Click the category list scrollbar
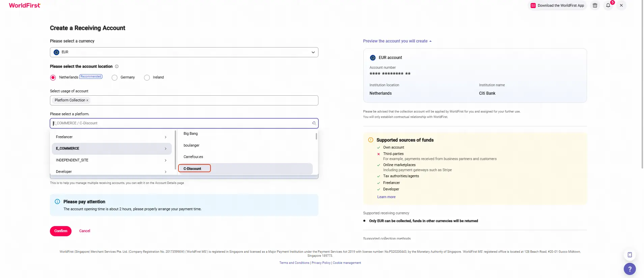The width and height of the screenshot is (644, 278). click(175, 150)
